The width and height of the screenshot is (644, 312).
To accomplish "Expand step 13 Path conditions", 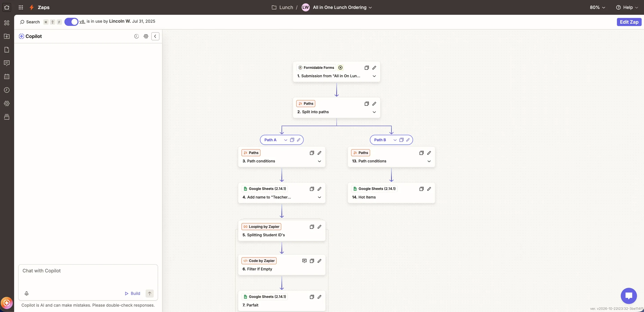I will pyautogui.click(x=429, y=161).
